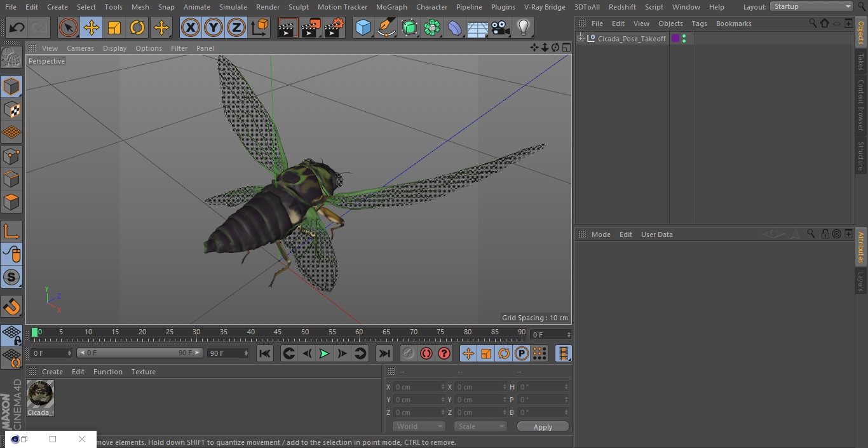Add a Subdivision Surface generator
Viewport: 868px width, 448px height.
click(x=409, y=27)
